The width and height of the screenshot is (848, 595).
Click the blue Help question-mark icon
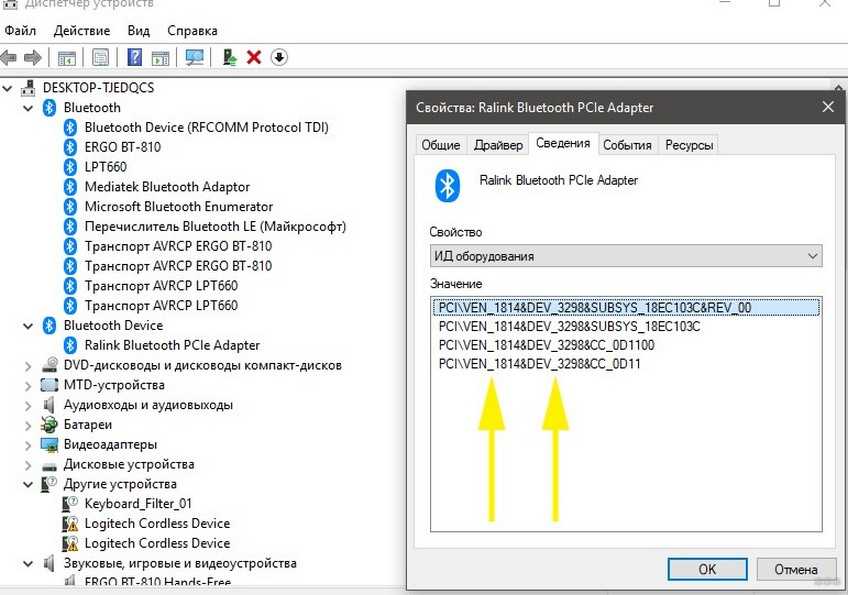(x=135, y=57)
